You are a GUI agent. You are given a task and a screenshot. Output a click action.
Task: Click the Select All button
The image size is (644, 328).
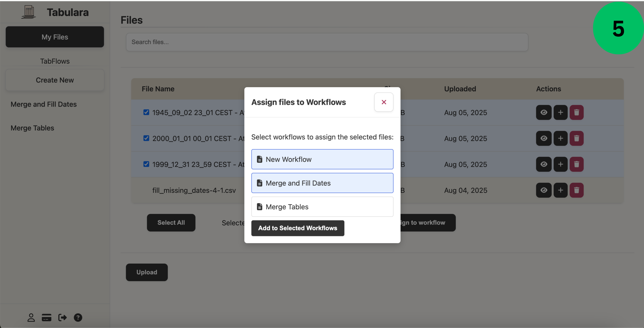(171, 222)
